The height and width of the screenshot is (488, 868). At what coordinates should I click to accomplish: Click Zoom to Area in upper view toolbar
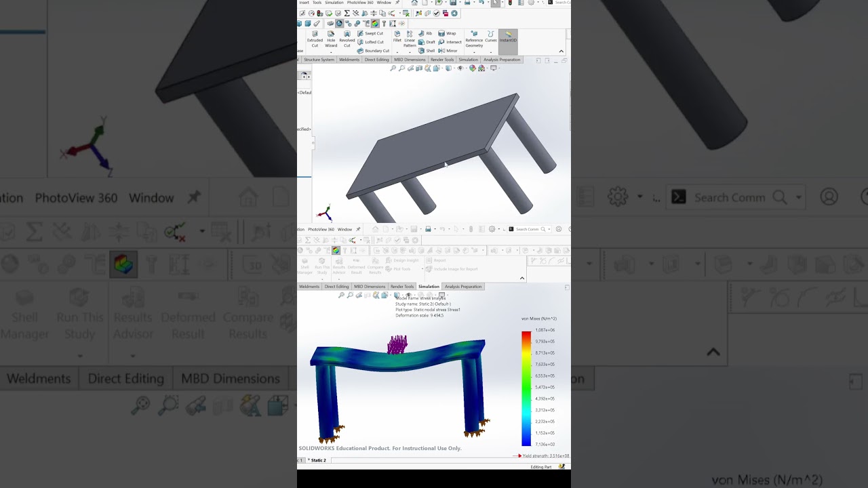(x=401, y=68)
